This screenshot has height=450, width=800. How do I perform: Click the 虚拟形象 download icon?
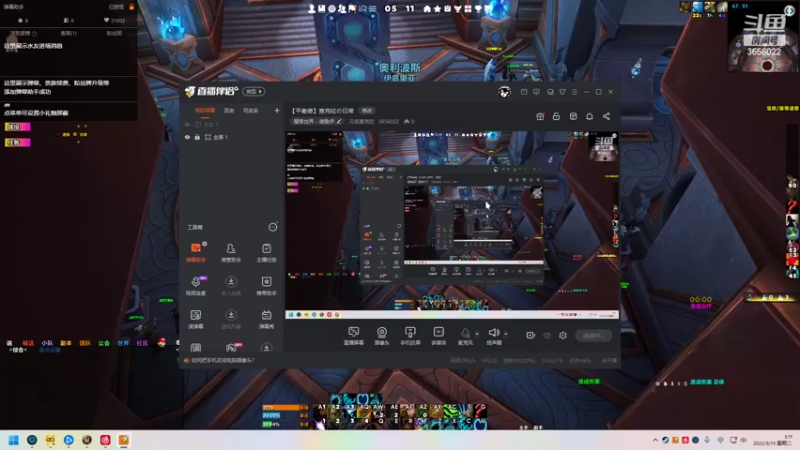231,315
